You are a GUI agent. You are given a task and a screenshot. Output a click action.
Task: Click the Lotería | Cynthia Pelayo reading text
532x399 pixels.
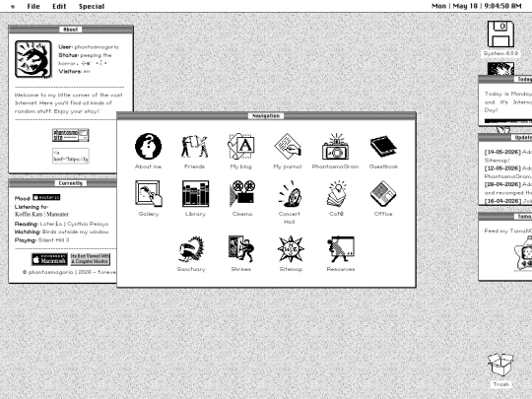pyautogui.click(x=74, y=224)
